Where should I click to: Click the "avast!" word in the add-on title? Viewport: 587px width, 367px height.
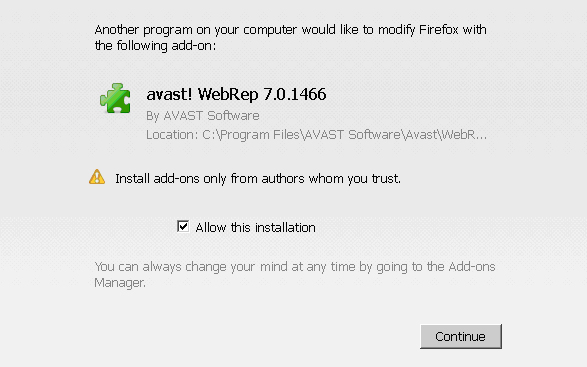pyautogui.click(x=169, y=94)
